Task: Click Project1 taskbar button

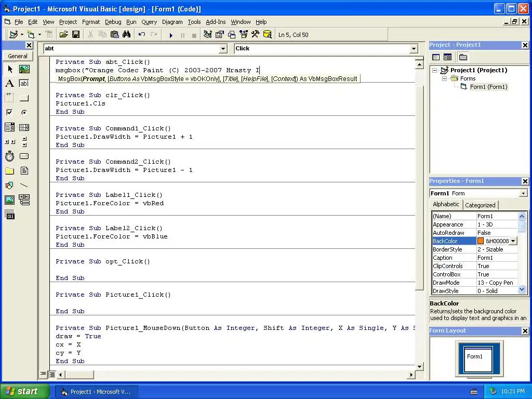Action: (x=96, y=392)
